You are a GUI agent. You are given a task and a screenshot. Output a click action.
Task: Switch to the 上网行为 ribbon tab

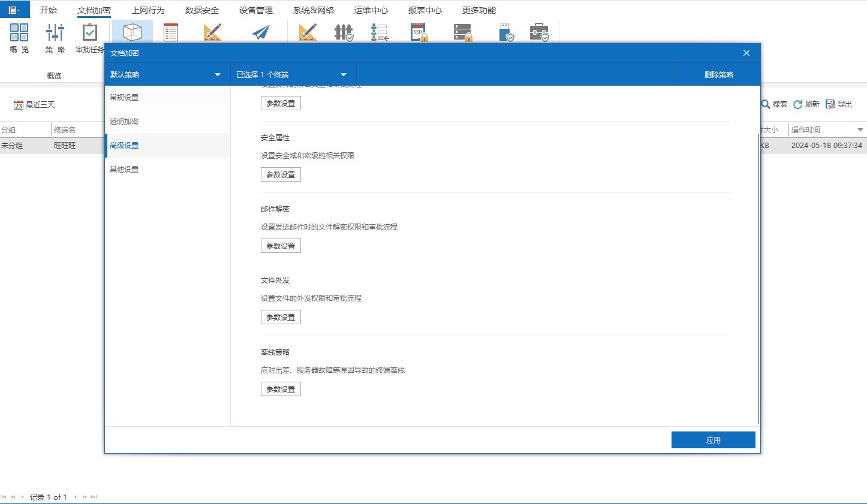(148, 10)
